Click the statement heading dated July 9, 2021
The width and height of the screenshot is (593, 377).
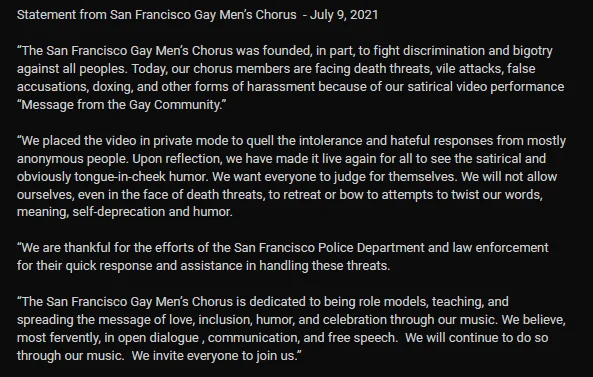(x=197, y=15)
